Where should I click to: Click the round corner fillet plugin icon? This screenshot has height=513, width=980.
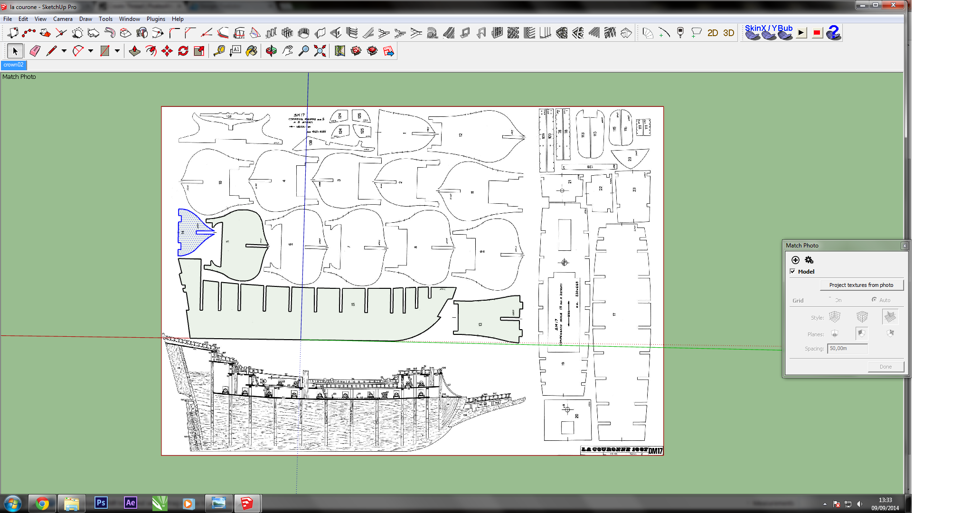coord(174,33)
